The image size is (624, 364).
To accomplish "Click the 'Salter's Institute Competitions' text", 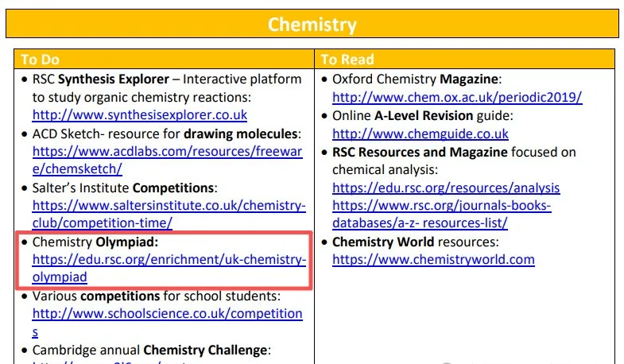I will pos(123,188).
